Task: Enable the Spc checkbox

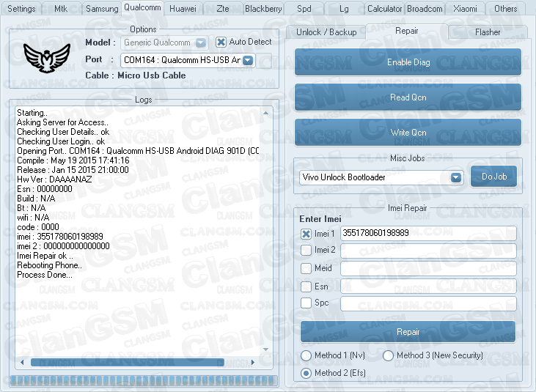Action: point(306,303)
